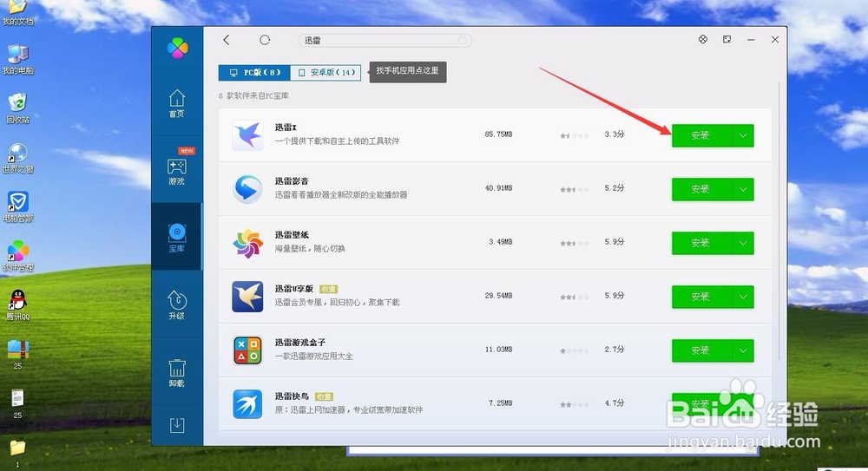
Task: Go back with the left arrow
Action: tap(226, 40)
